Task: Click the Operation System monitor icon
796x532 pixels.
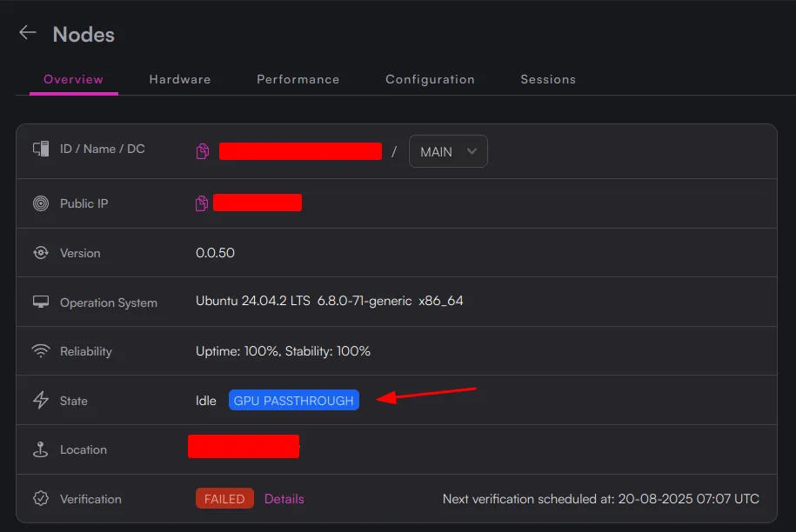Action: click(41, 303)
